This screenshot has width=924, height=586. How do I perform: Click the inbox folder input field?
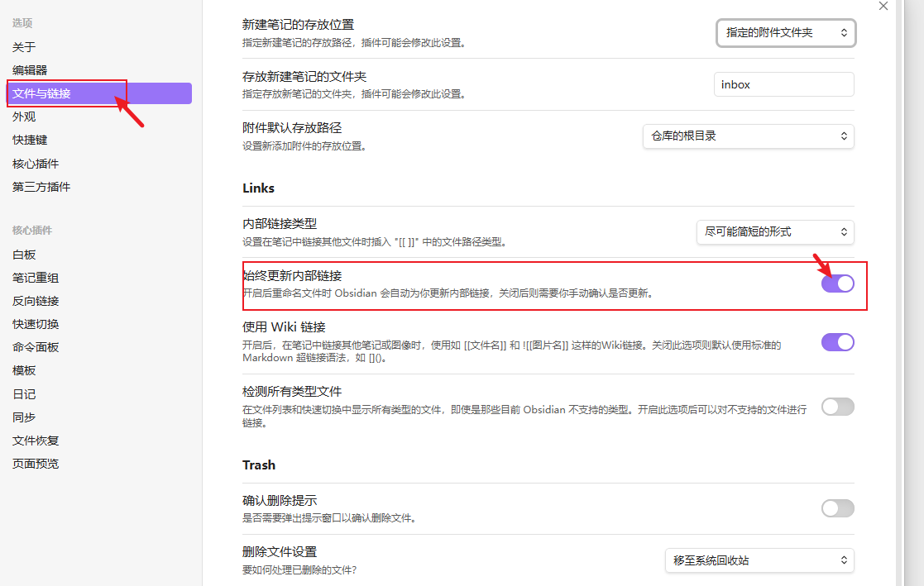[x=783, y=84]
